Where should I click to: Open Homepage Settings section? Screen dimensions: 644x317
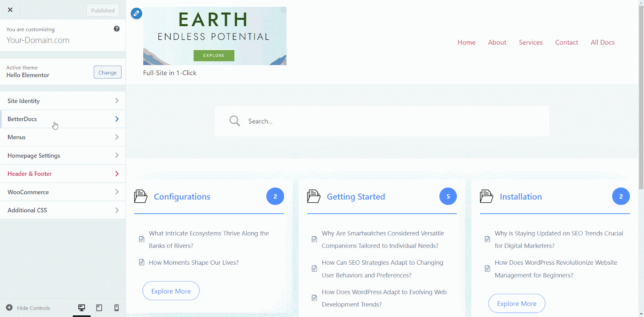[x=63, y=155]
